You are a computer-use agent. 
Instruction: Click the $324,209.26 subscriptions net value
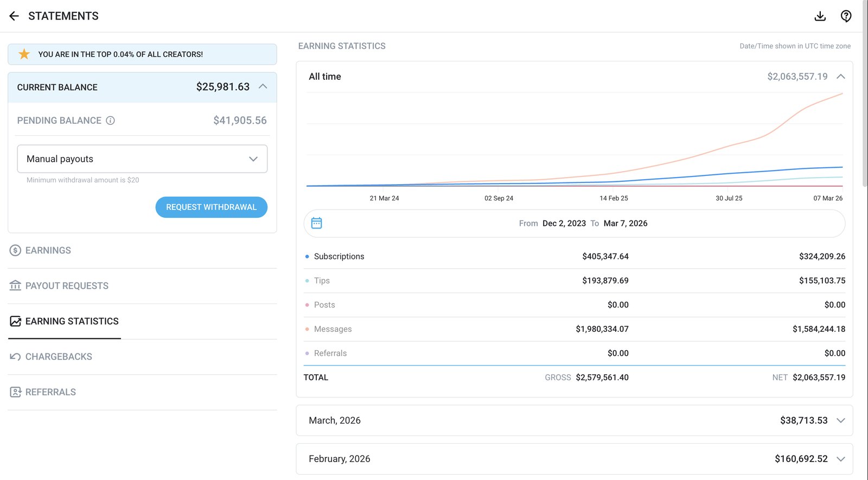pos(822,256)
